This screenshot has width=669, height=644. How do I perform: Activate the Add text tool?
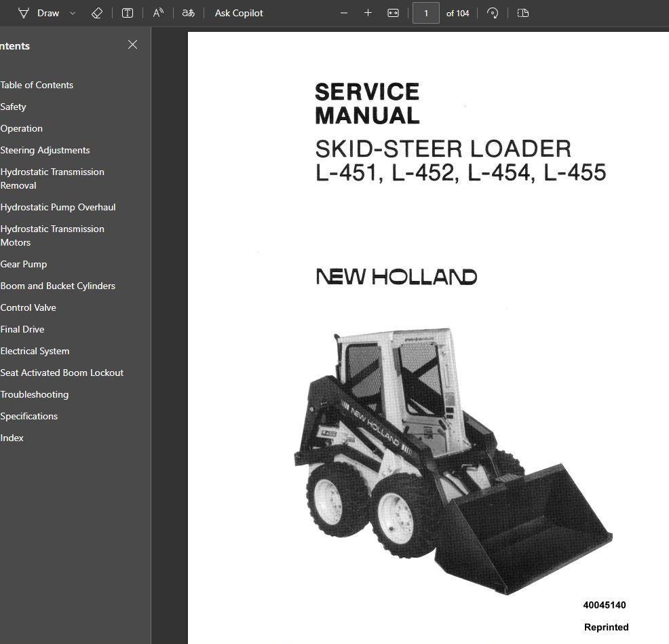point(127,13)
